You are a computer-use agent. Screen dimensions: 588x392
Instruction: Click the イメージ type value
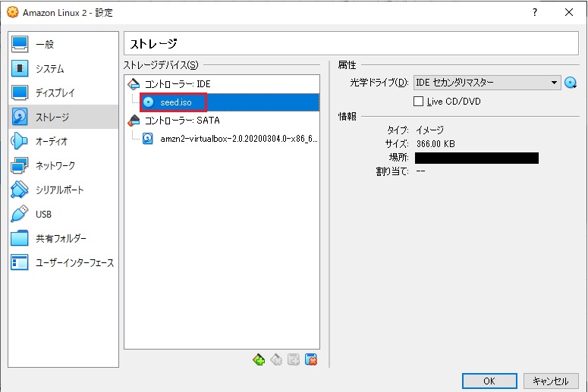429,130
